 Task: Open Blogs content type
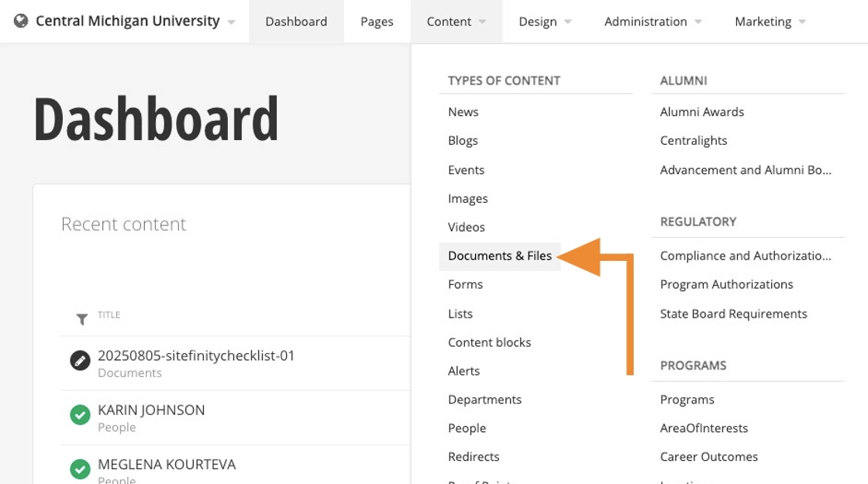click(x=463, y=140)
